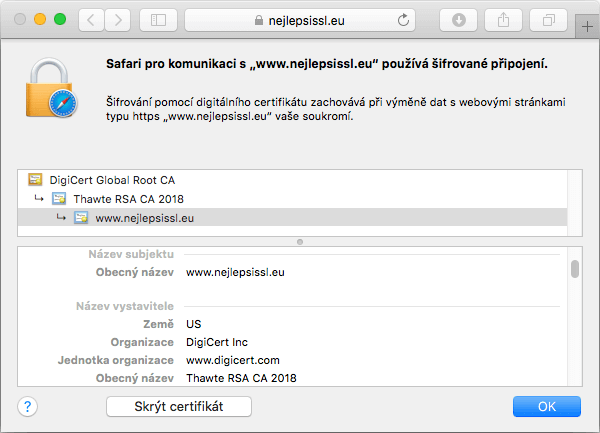Click issuer common name Thawte RSA CA 2018
The image size is (600, 433).
click(241, 378)
